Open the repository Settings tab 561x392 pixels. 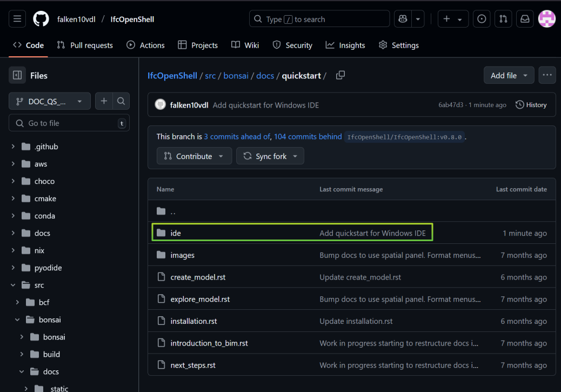pos(398,45)
